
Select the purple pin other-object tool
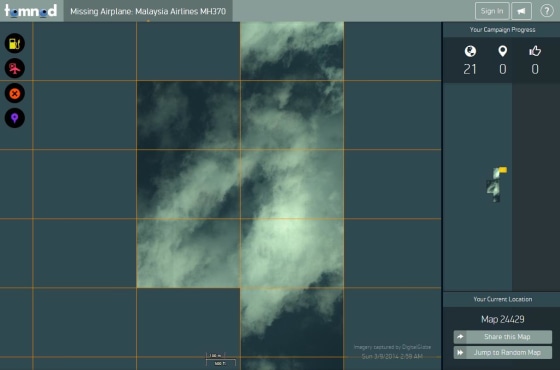[x=15, y=118]
